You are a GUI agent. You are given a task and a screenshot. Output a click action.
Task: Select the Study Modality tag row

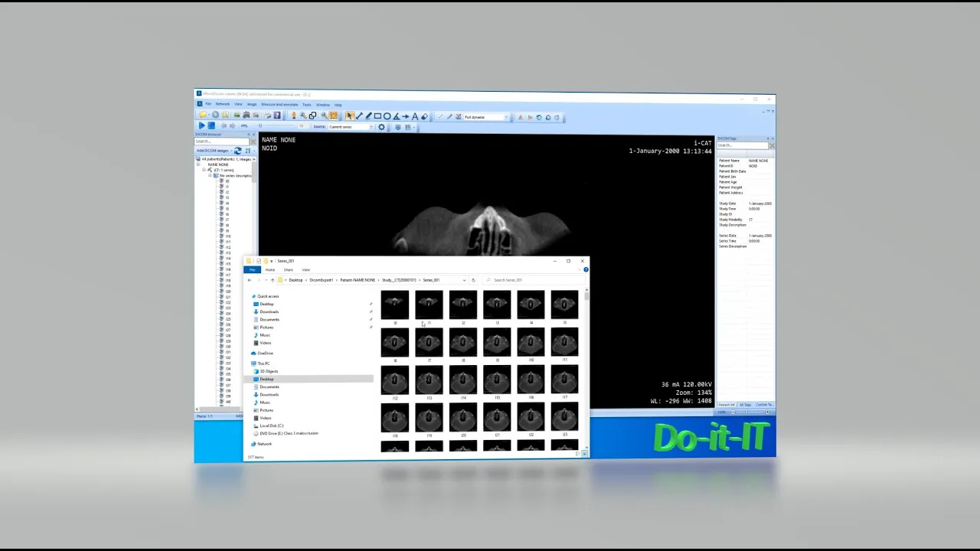click(x=745, y=220)
